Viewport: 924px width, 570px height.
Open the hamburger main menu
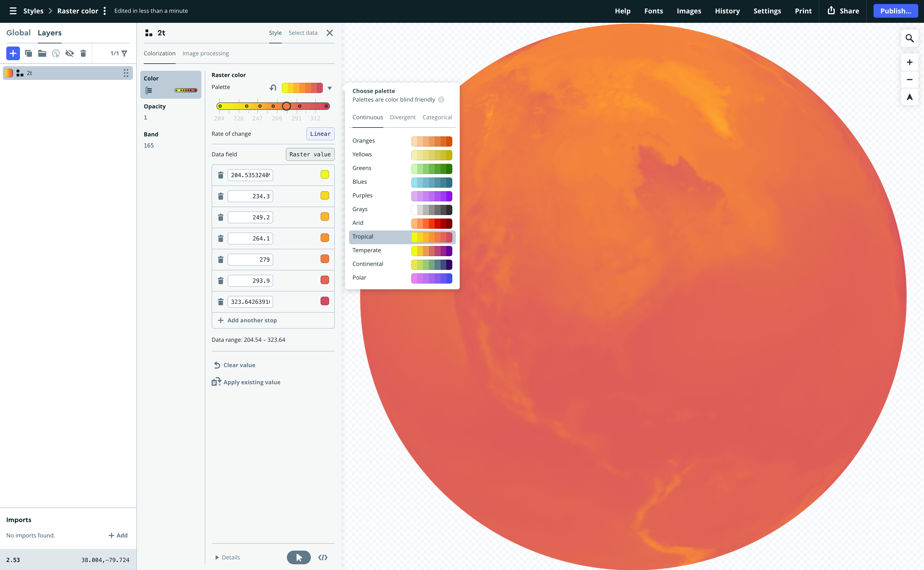(13, 11)
